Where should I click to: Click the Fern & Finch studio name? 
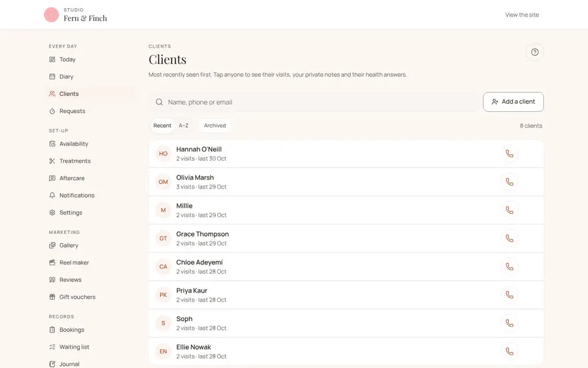[x=85, y=18]
